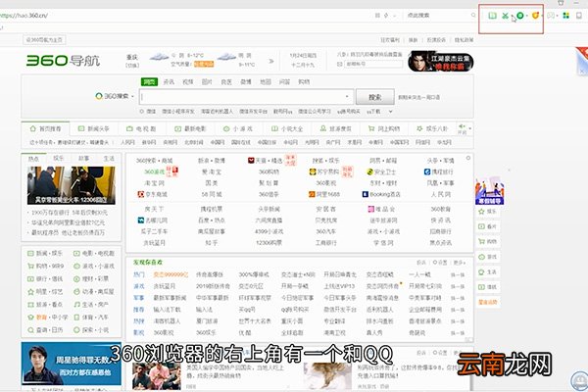588x392 pixels.
Task: Click the star 娱乐 icon in the right sidebar
Action: (482, 212)
